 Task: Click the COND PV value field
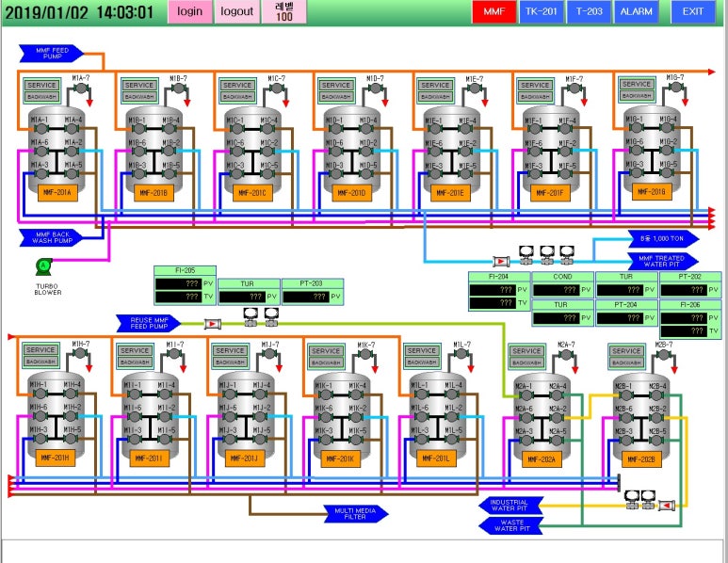point(557,290)
